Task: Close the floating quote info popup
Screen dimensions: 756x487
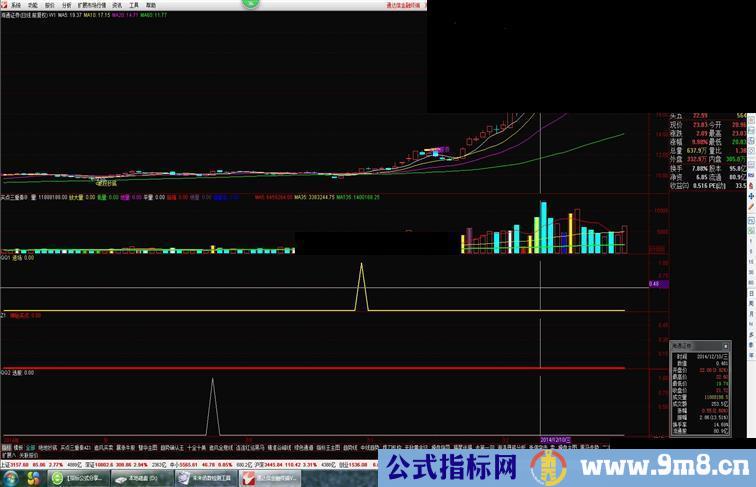Action: point(727,344)
